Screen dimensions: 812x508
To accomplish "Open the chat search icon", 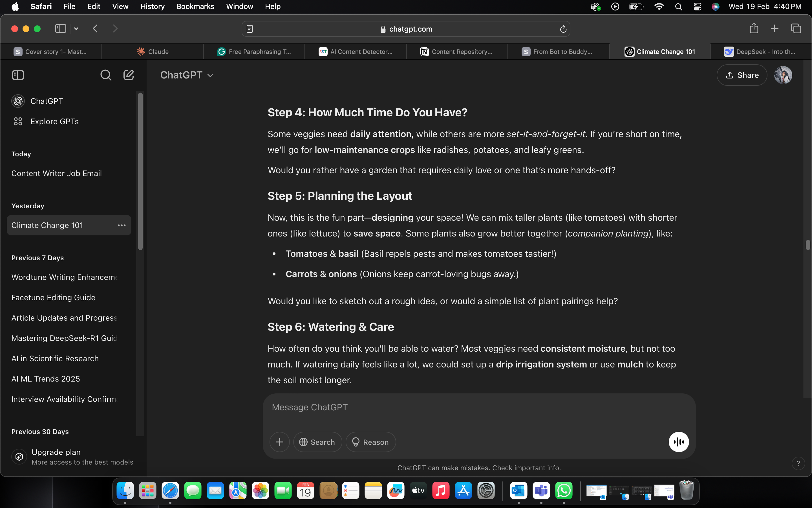I will click(x=106, y=75).
